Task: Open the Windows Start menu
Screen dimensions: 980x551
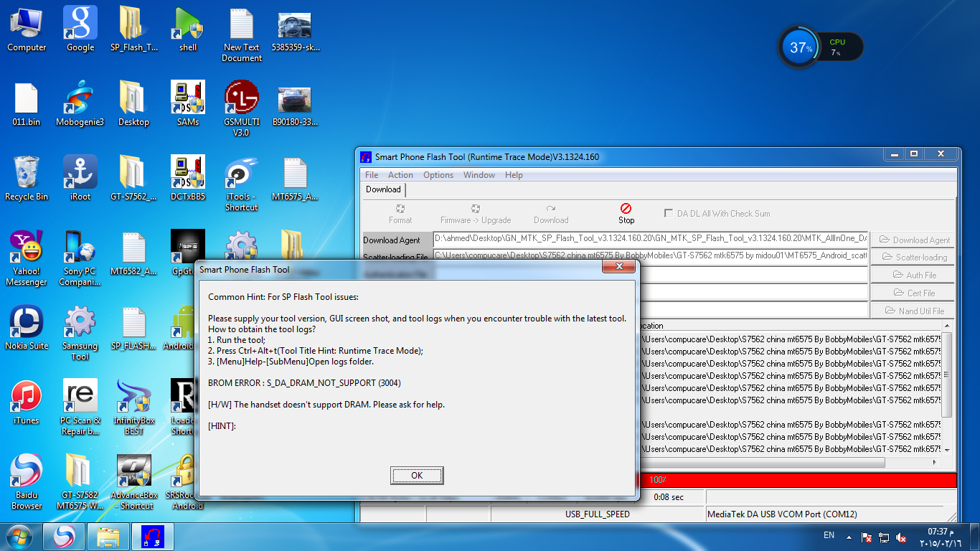Action: click(19, 537)
